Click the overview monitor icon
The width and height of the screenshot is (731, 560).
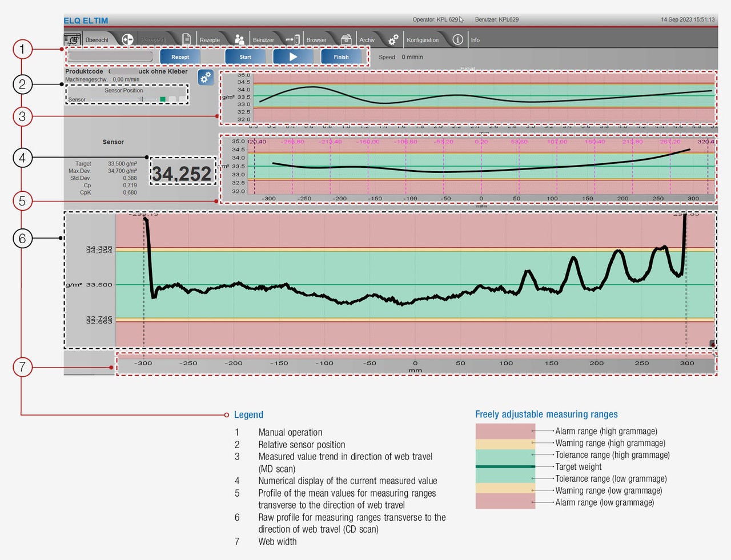coord(73,39)
